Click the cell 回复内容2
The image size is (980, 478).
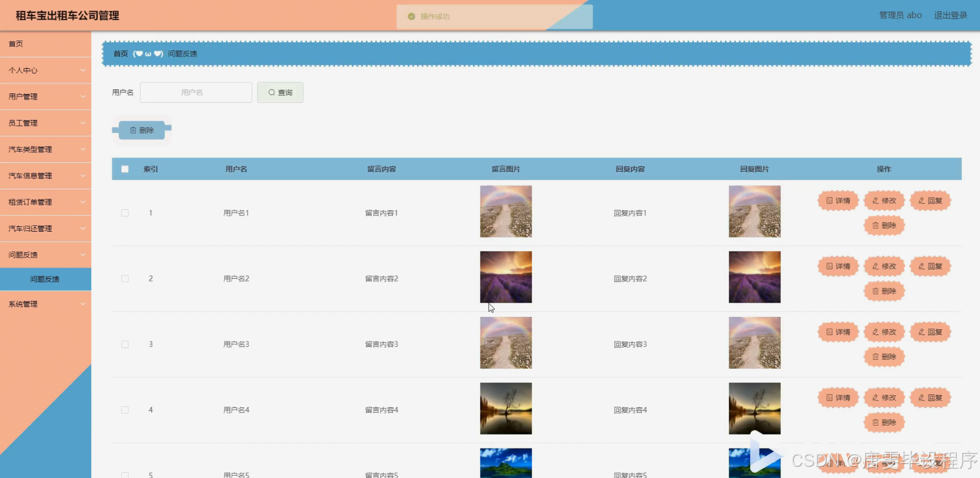(631, 279)
